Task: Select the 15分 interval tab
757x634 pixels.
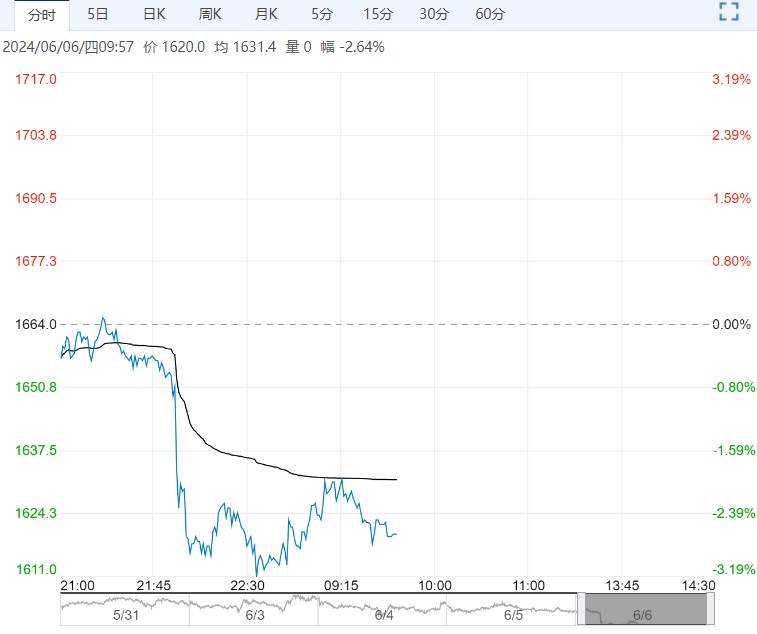Action: [x=378, y=14]
